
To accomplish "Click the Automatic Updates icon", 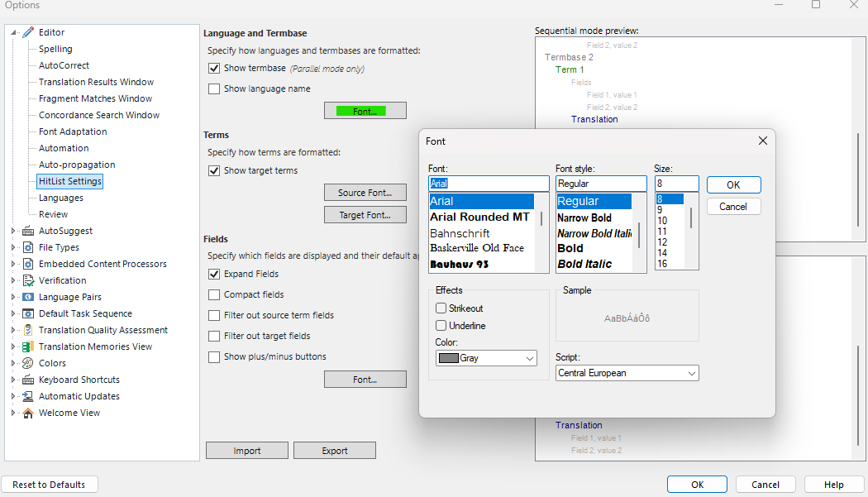I will (x=27, y=395).
